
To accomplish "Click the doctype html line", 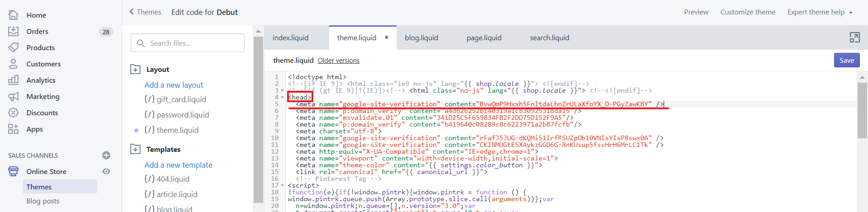I will point(317,77).
